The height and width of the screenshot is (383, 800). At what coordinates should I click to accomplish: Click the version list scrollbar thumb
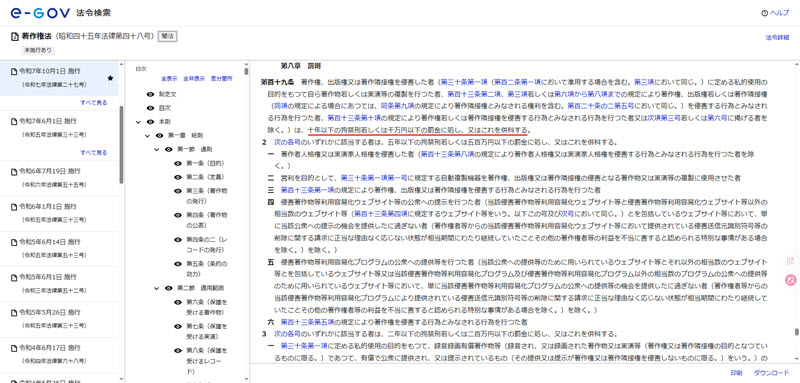tap(121, 145)
